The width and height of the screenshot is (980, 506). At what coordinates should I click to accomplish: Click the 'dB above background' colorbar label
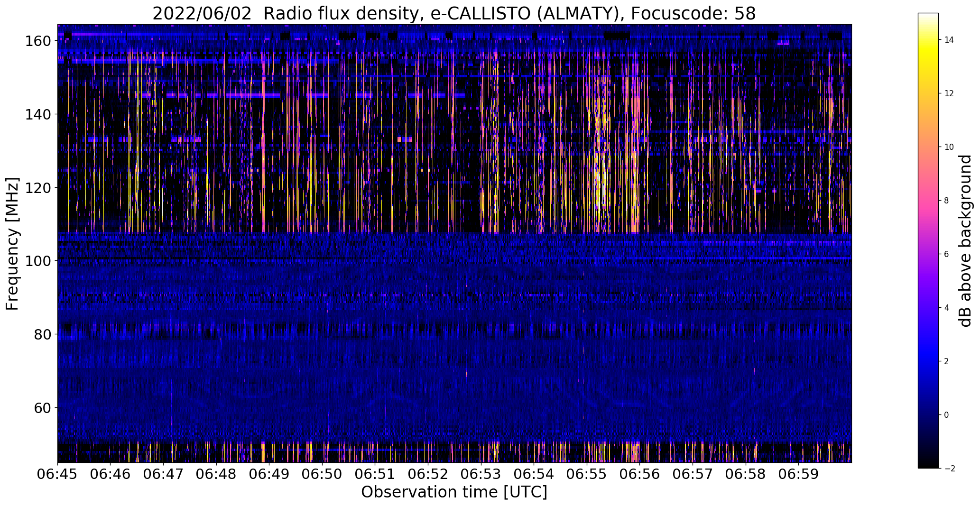(965, 240)
